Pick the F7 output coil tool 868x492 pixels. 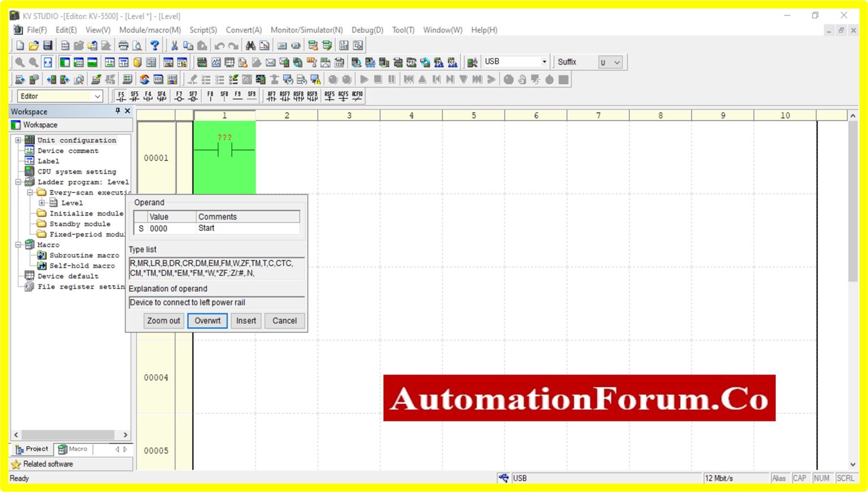click(179, 96)
